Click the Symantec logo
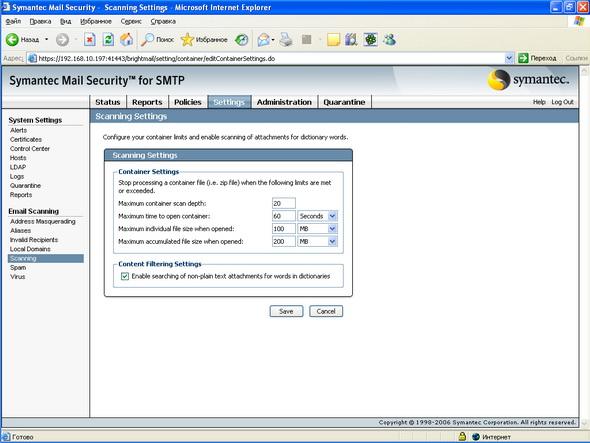590x443 pixels. point(528,80)
